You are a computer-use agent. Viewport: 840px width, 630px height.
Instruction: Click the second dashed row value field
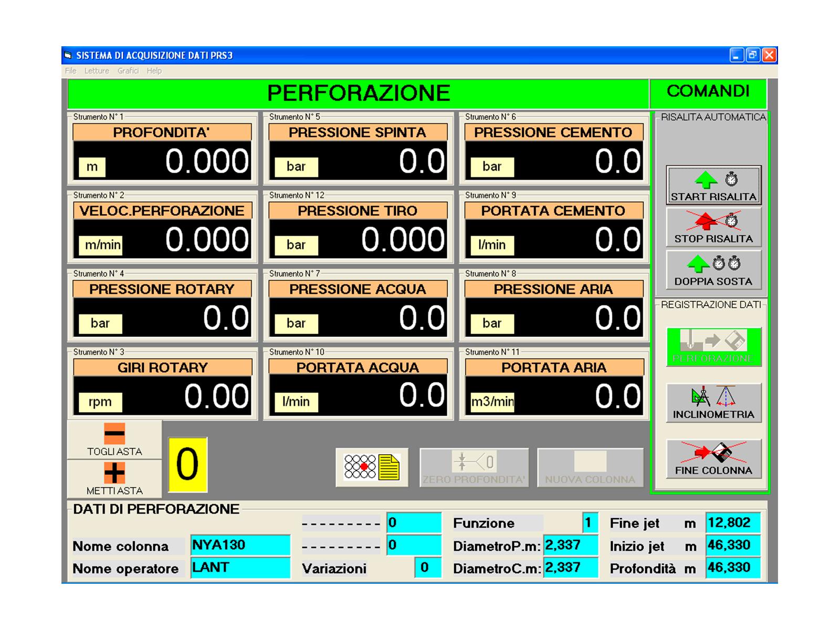pos(414,545)
